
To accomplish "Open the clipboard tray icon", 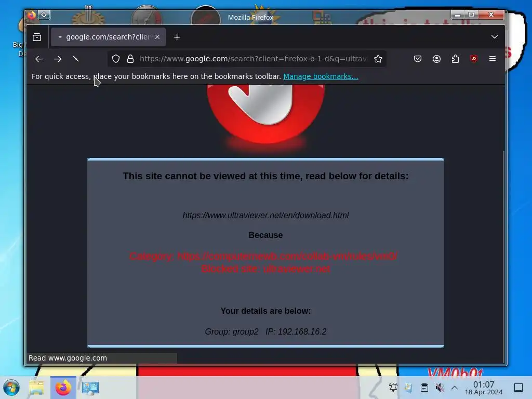I will (424, 387).
